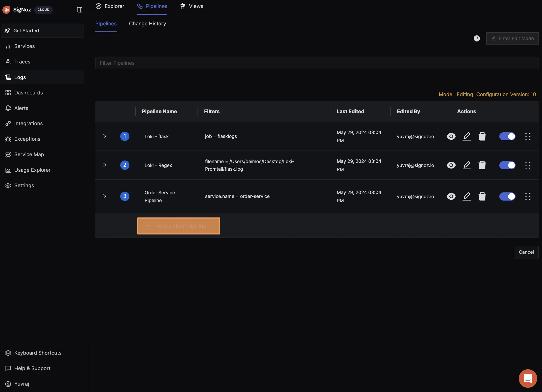Click the drag handle of the Loki - flask row

[x=528, y=136]
